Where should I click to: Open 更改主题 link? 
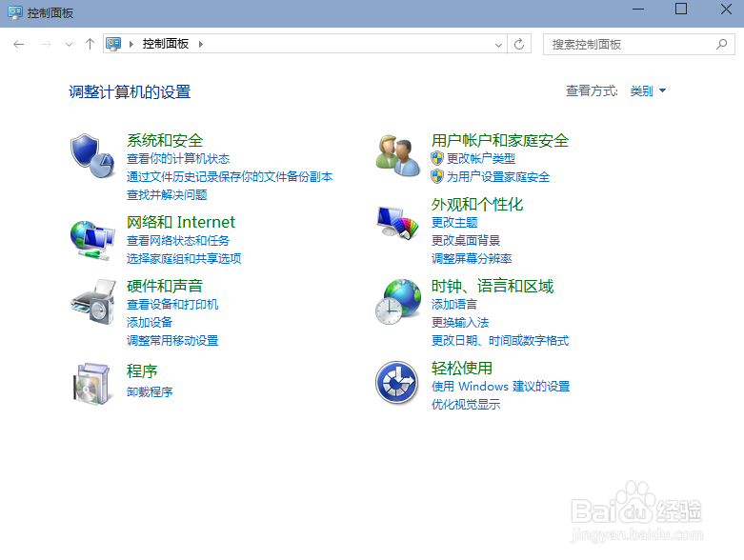(x=454, y=223)
